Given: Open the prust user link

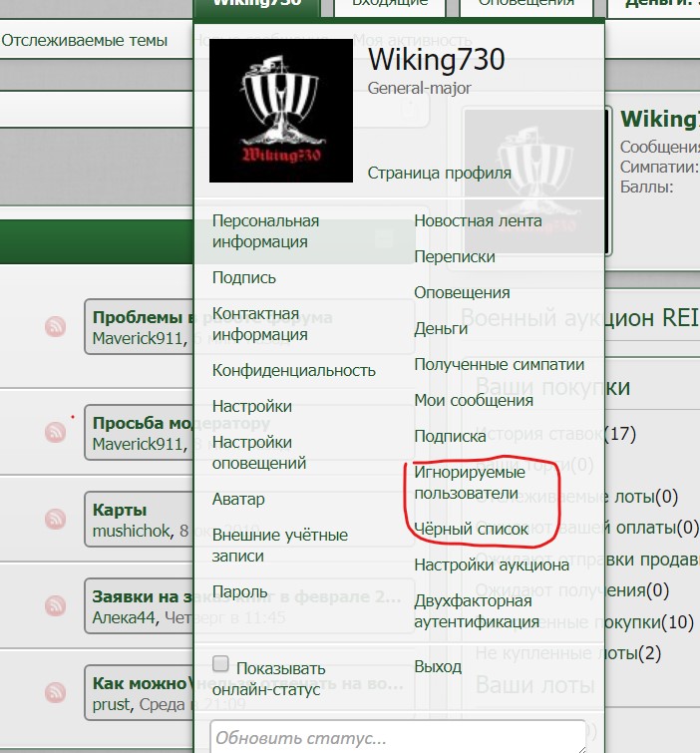Looking at the screenshot, I should click(x=112, y=704).
